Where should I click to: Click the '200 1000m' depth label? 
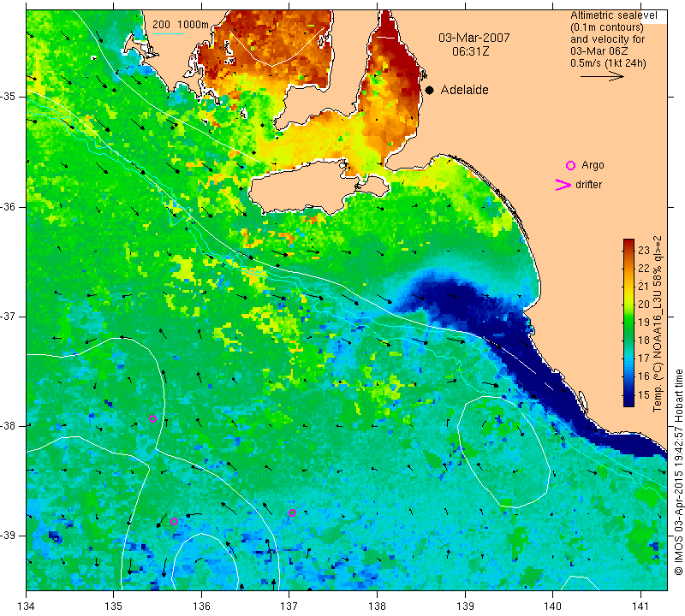coord(181,25)
